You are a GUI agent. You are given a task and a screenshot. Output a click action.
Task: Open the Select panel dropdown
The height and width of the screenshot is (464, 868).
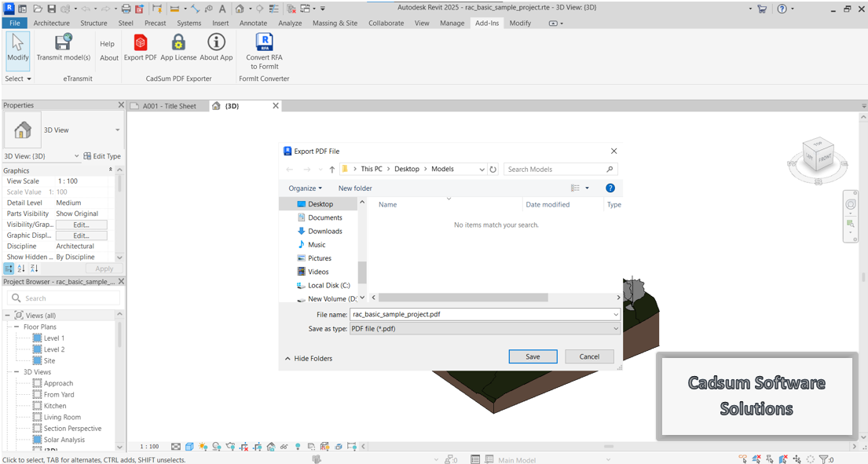18,79
